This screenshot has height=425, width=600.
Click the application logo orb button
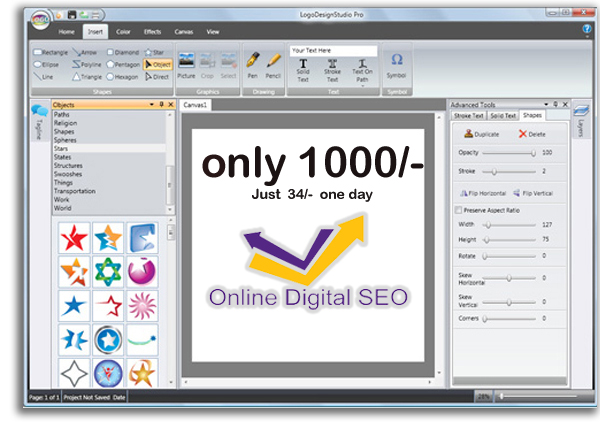click(40, 20)
